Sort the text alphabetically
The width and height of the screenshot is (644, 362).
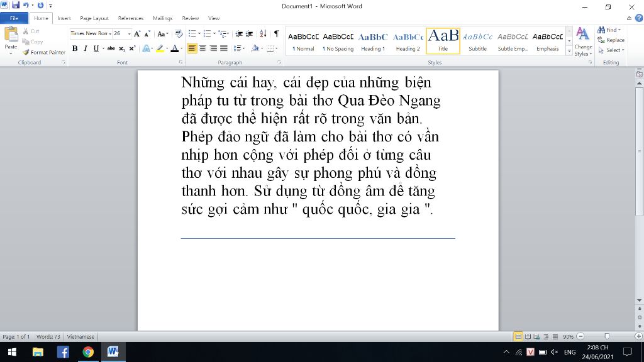[263, 34]
